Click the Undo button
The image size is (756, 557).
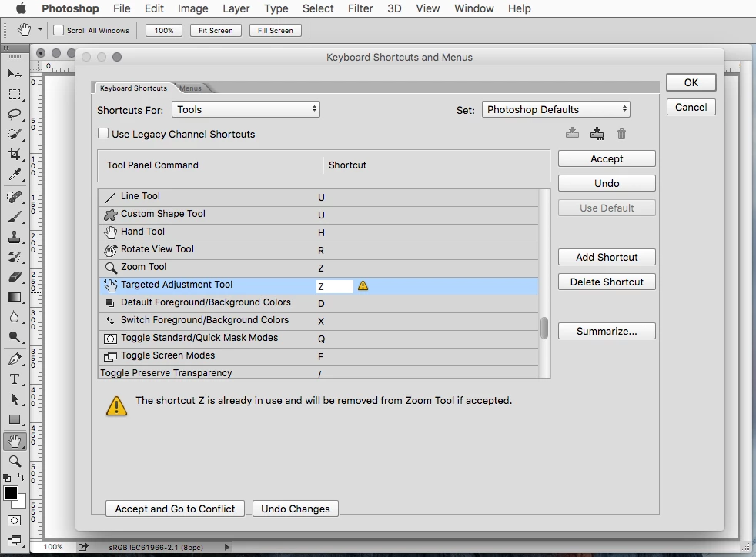click(607, 183)
